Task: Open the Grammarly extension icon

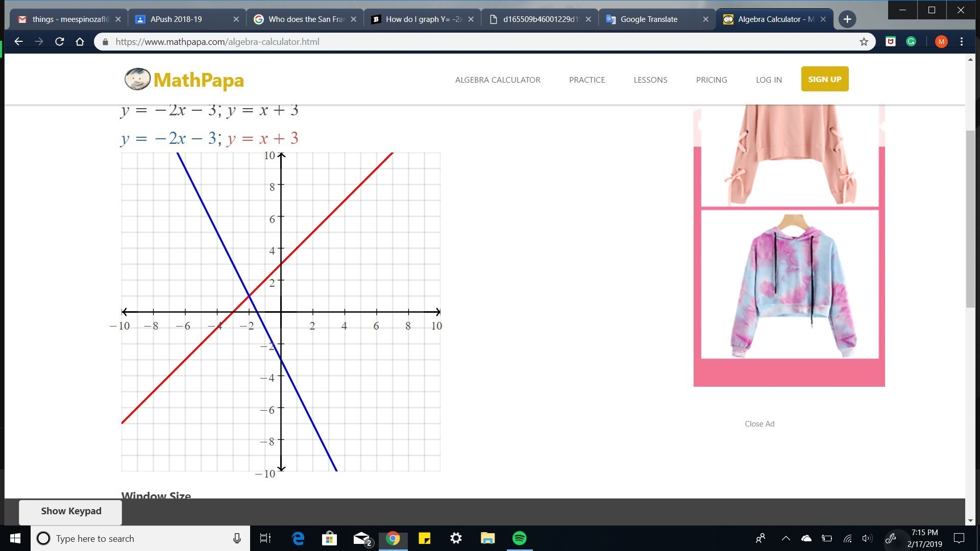Action: [911, 42]
